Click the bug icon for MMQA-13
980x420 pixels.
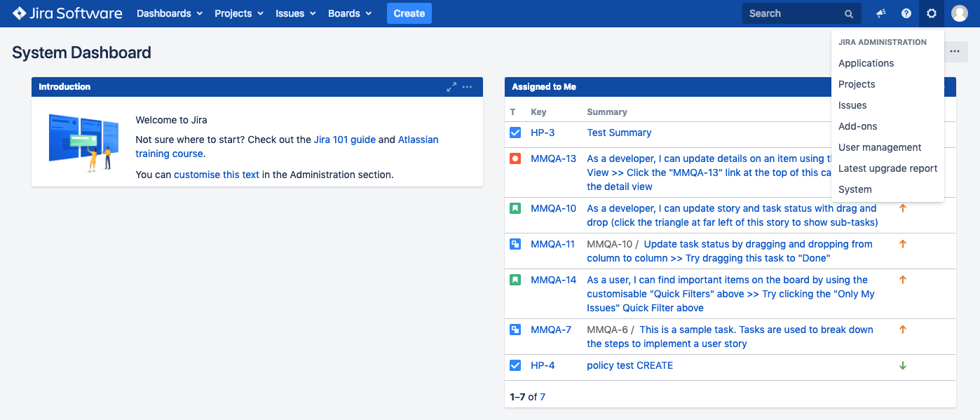point(515,158)
